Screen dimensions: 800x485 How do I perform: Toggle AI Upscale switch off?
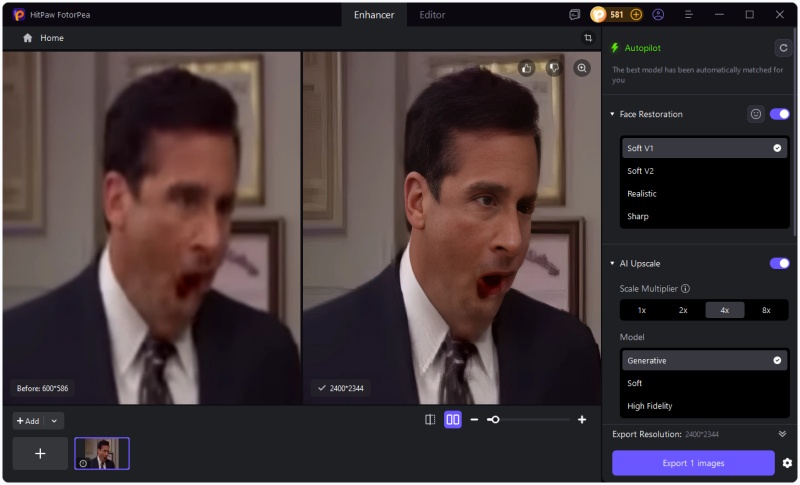click(779, 264)
